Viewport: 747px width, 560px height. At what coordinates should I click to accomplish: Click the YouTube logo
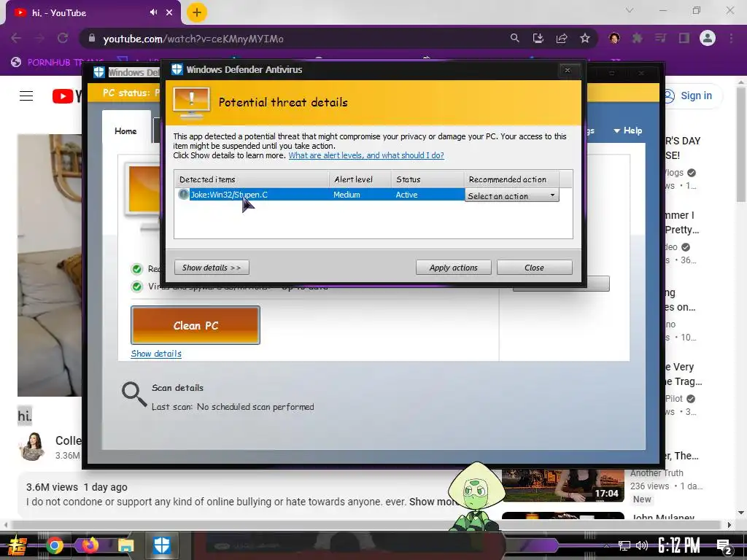coord(66,96)
